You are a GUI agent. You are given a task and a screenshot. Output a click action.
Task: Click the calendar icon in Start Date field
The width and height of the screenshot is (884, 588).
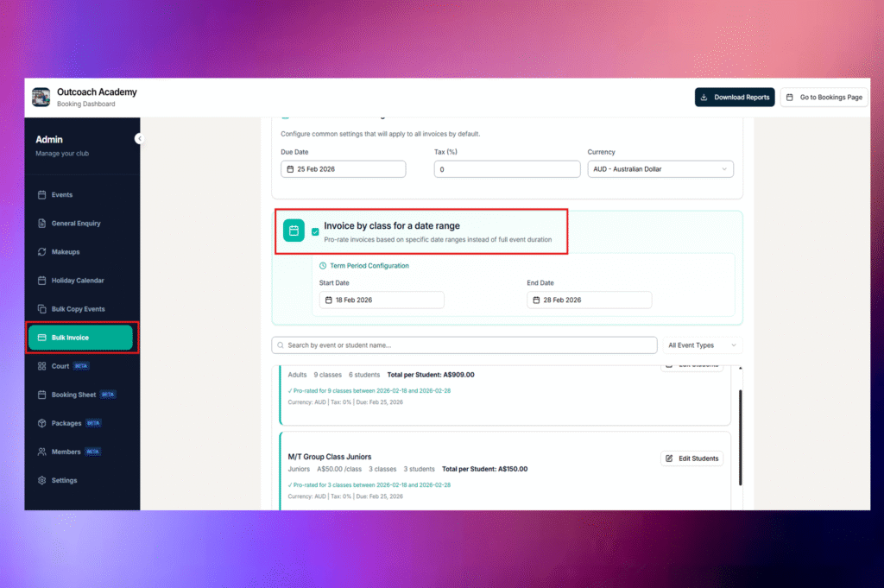(329, 300)
